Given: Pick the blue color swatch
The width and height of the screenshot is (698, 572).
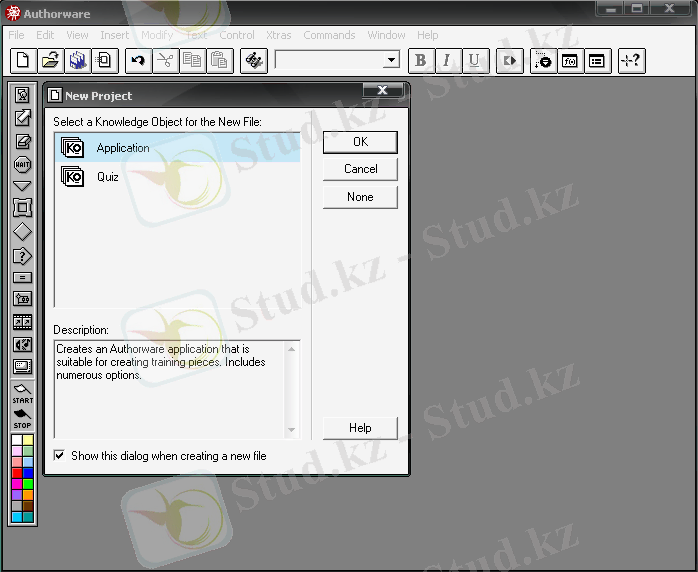Looking at the screenshot, I should click(x=28, y=473).
